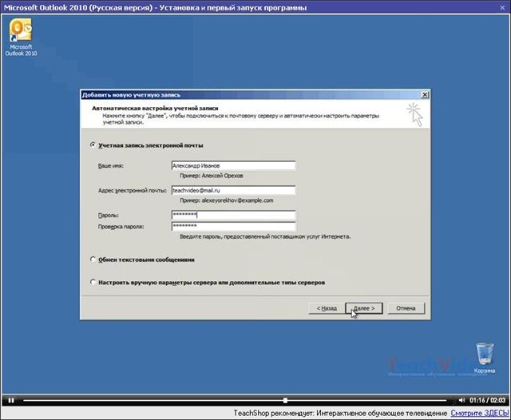This screenshot has width=511, height=420.
Task: Click into the Пароль field
Action: pos(233,215)
